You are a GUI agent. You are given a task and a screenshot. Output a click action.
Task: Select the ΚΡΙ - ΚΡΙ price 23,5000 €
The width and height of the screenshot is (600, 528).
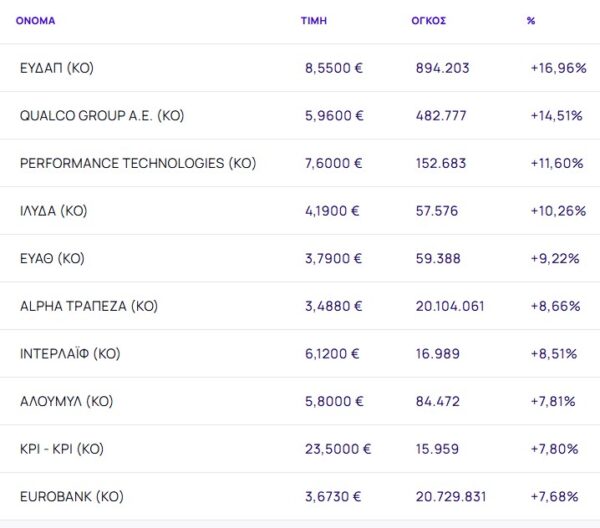pyautogui.click(x=338, y=449)
